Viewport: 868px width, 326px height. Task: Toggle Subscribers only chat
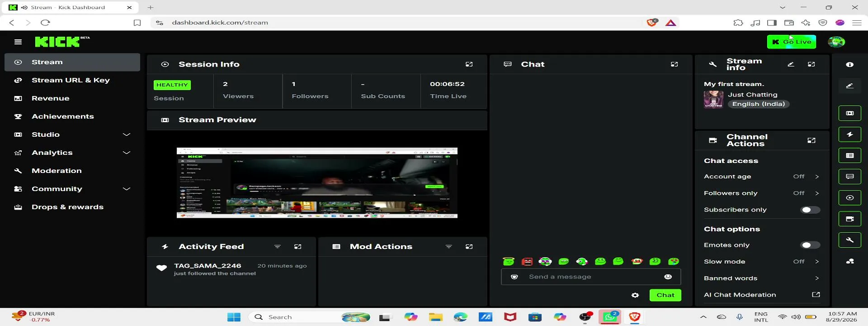(x=810, y=210)
